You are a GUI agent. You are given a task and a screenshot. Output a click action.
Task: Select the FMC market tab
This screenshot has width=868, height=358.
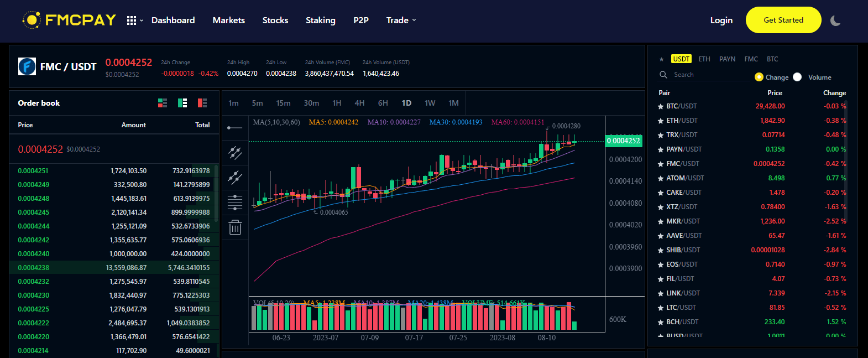(751, 59)
